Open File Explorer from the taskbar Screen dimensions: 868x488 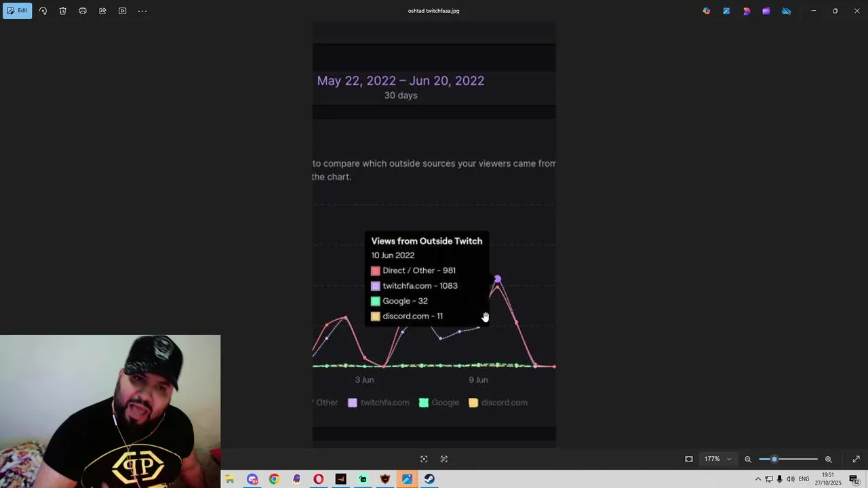coord(230,479)
